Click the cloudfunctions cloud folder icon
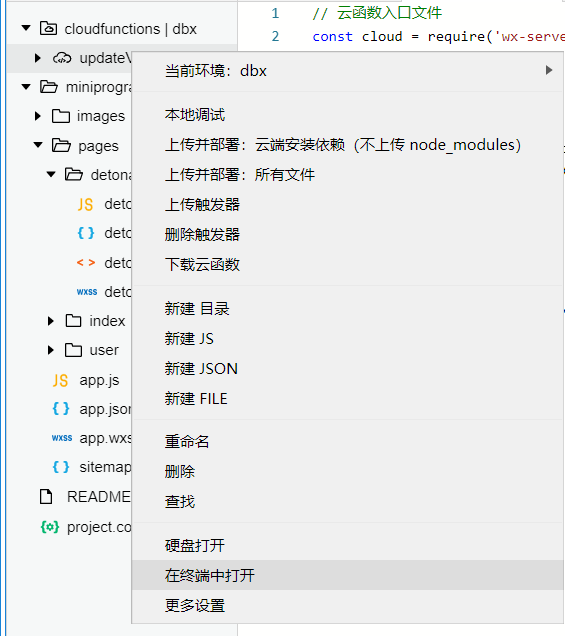Screen dimensions: 565x636 point(48,28)
